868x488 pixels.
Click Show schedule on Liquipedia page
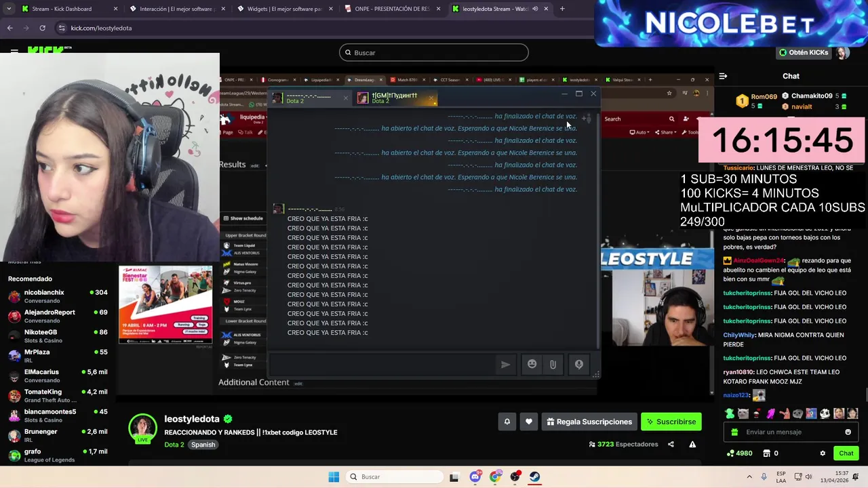coord(243,218)
